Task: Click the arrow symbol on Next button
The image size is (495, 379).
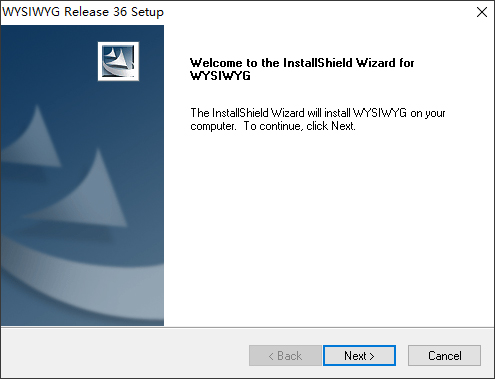Action: 372,356
